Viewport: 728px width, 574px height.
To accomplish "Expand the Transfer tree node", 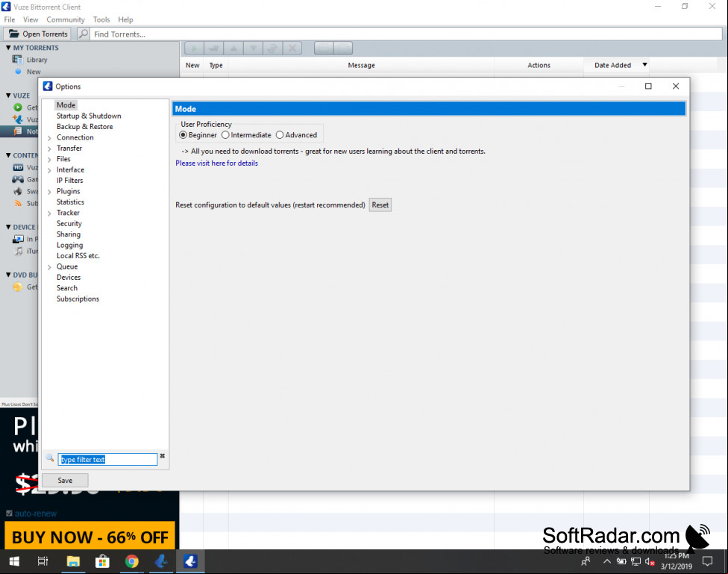I will pyautogui.click(x=50, y=149).
